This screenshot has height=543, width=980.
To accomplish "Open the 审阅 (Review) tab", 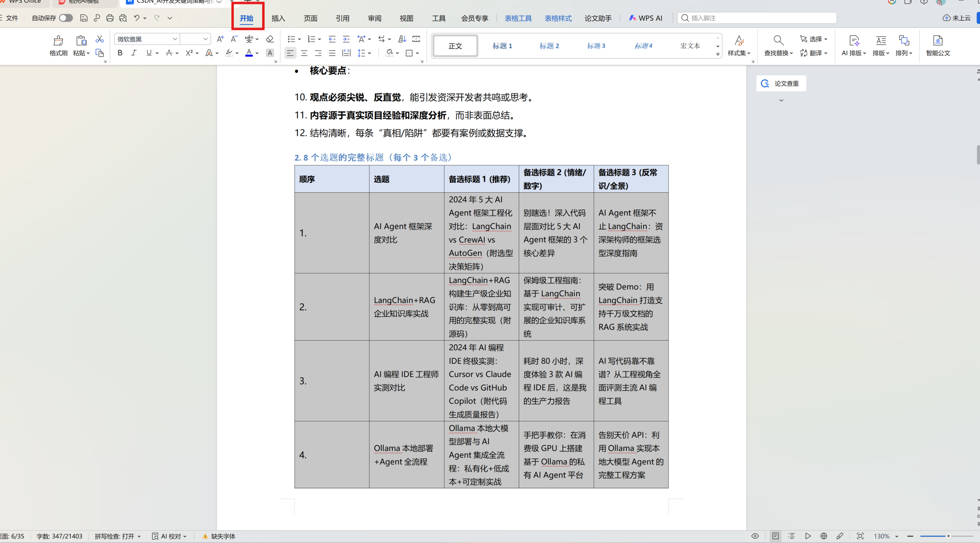I will coord(374,18).
